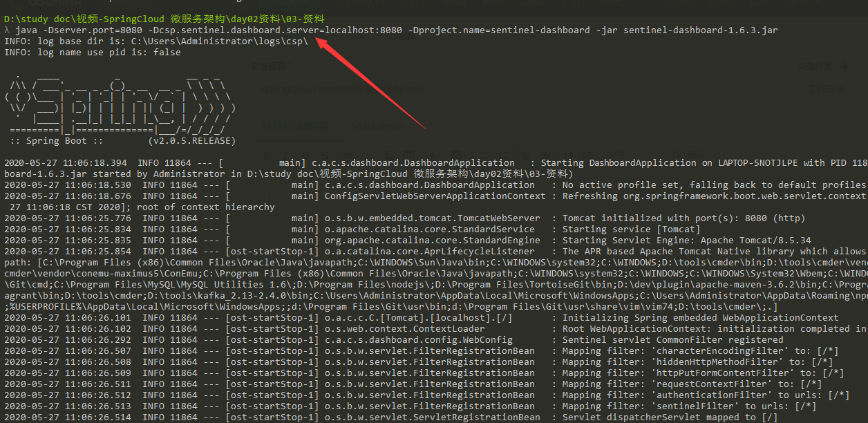The height and width of the screenshot is (423, 868).
Task: Click the 'root of context hierarchy' text
Action: point(207,207)
